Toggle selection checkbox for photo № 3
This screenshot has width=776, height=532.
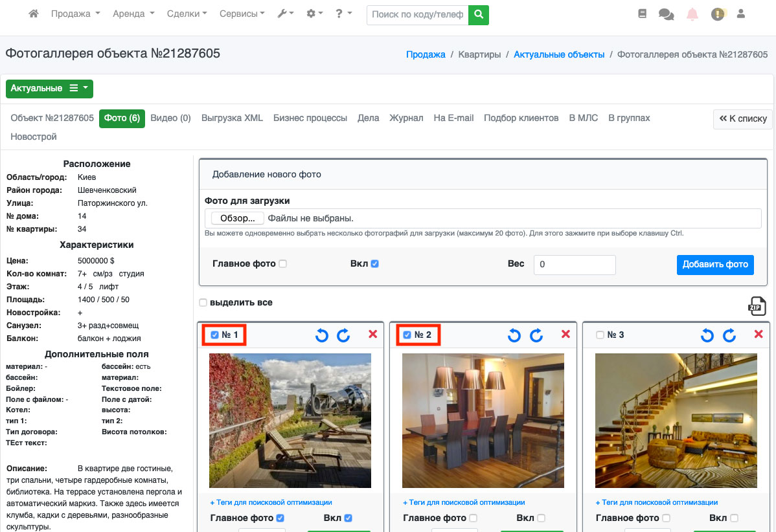[x=600, y=335]
